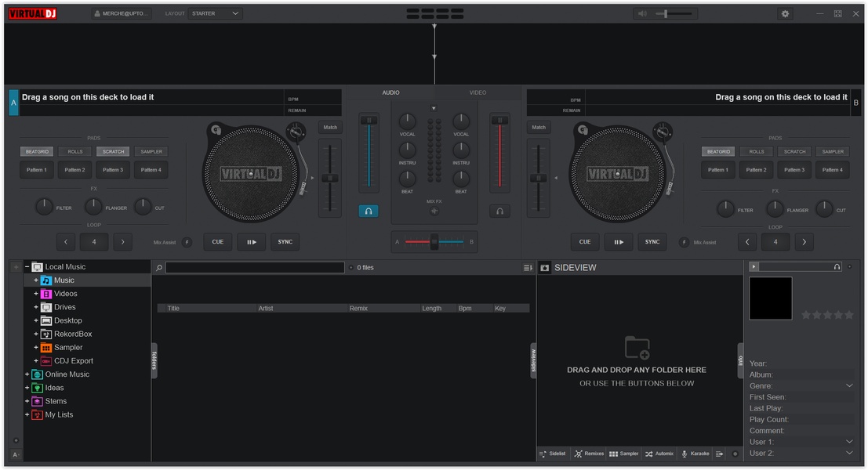
Task: Toggle left deck headphone cue
Action: (368, 211)
